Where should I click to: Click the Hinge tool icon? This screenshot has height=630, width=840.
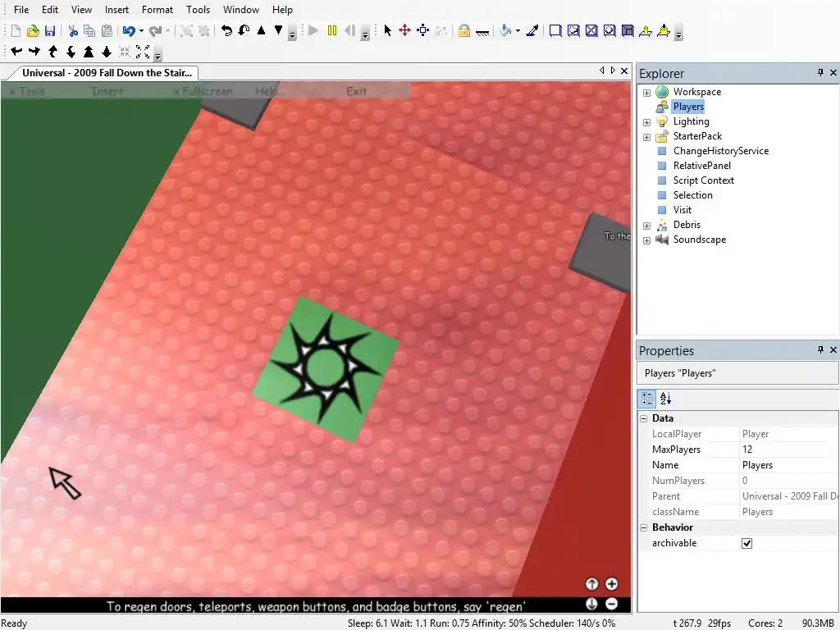point(646,30)
